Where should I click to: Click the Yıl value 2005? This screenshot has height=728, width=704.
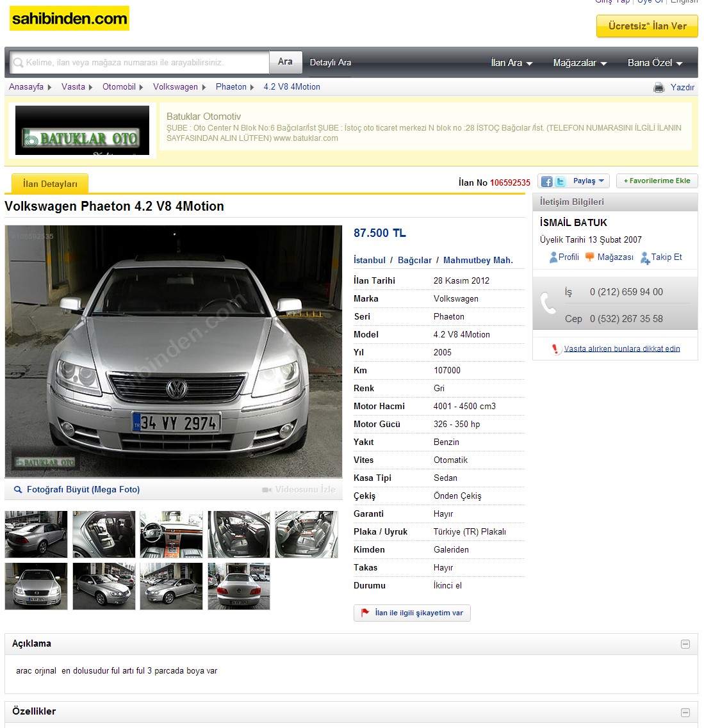(x=442, y=352)
